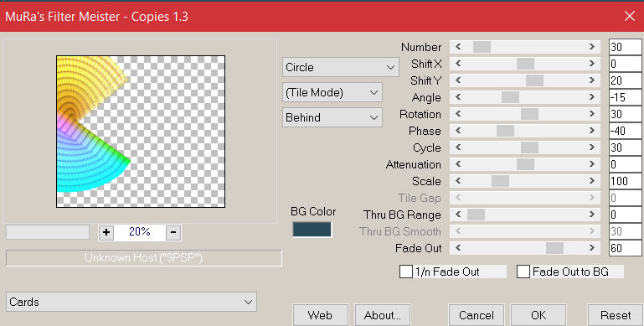
Task: Decrease Scale with left arrow
Action: (x=458, y=181)
